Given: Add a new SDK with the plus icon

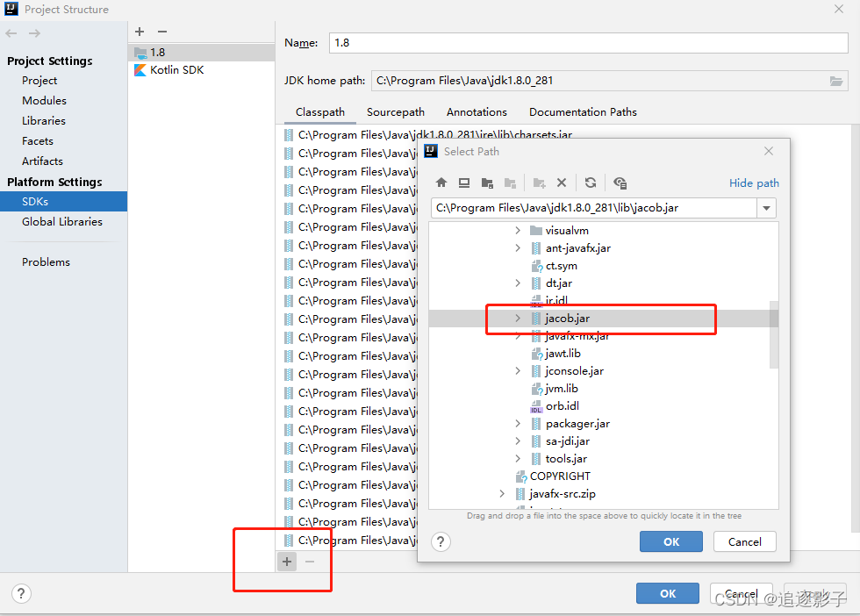Looking at the screenshot, I should pyautogui.click(x=140, y=32).
